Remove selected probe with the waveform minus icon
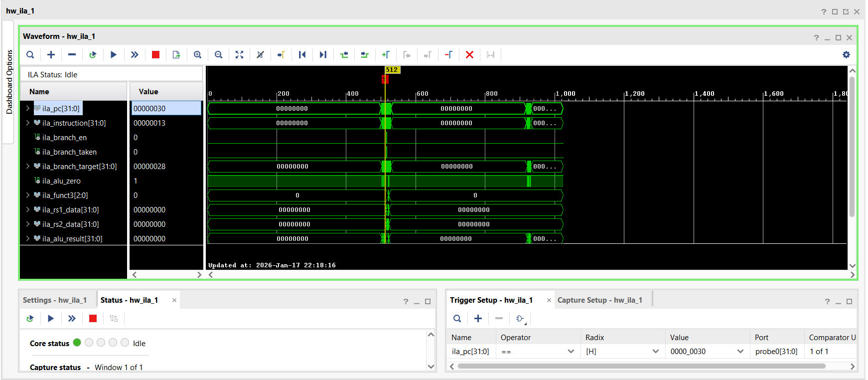 [x=72, y=55]
